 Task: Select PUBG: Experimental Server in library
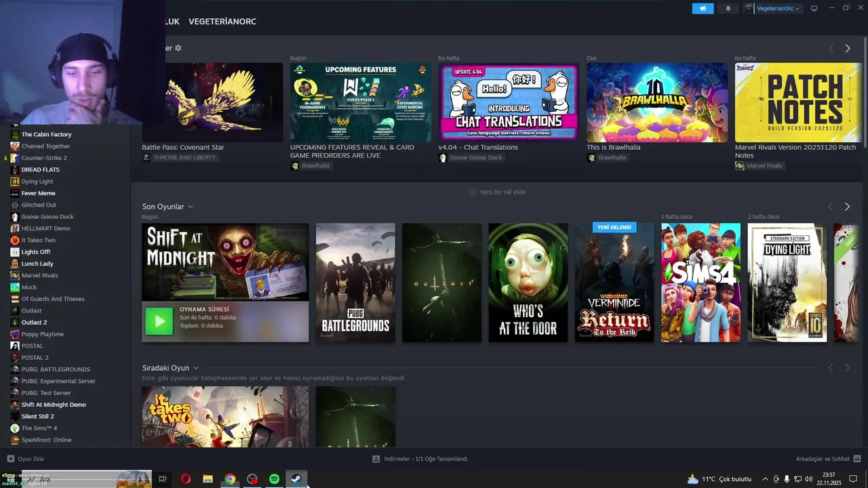click(x=58, y=381)
